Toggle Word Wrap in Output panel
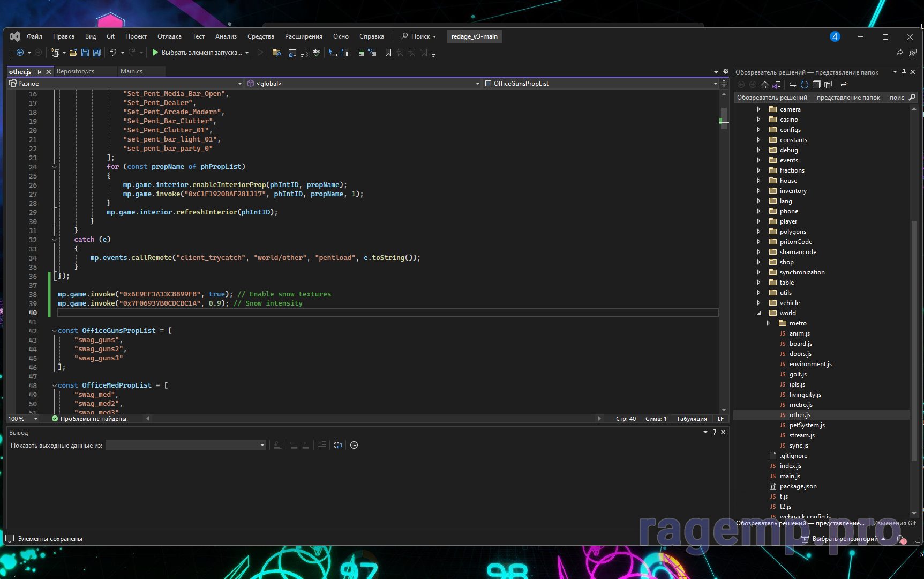 pos(338,445)
